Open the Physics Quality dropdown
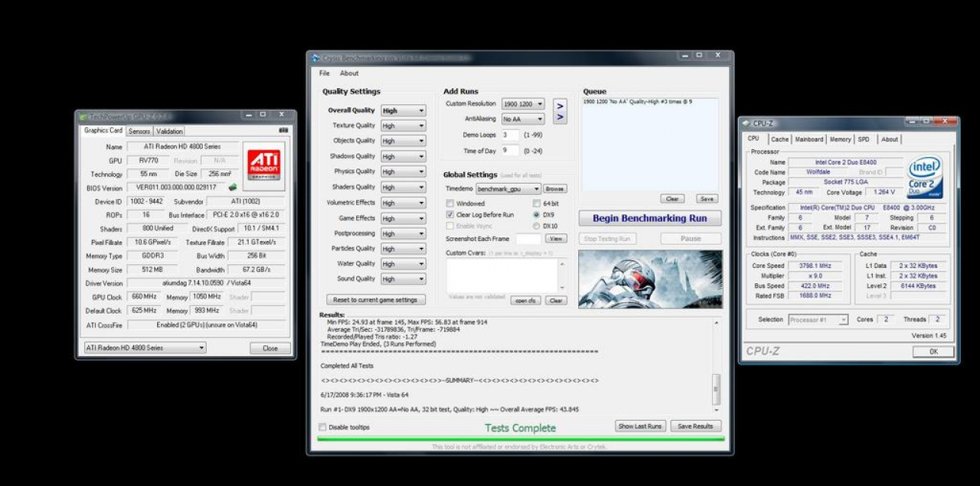 click(403, 171)
